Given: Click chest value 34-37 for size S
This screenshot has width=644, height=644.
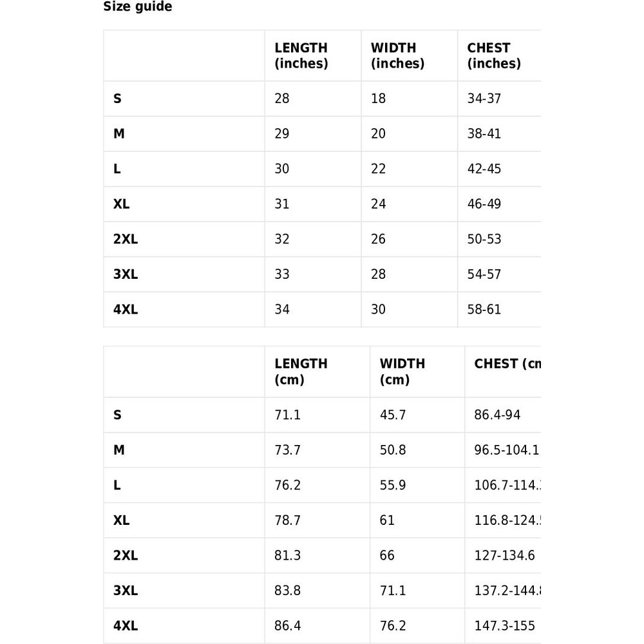Looking at the screenshot, I should pos(484,99).
